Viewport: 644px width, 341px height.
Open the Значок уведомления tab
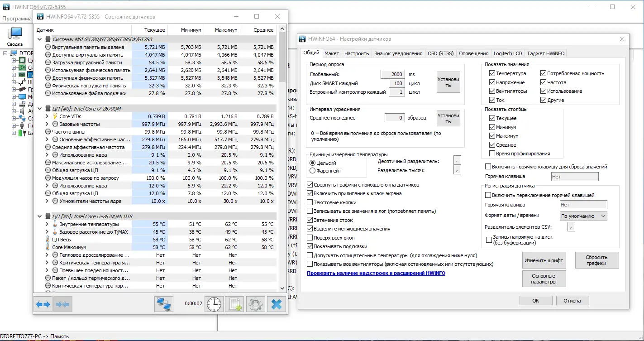point(398,53)
